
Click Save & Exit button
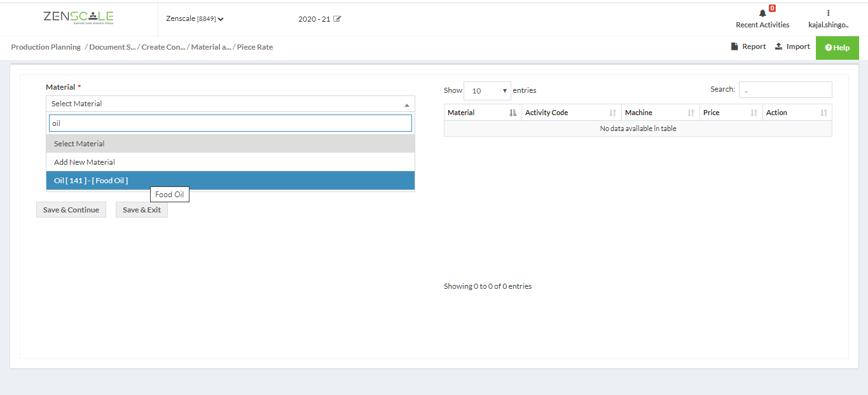pyautogui.click(x=142, y=210)
